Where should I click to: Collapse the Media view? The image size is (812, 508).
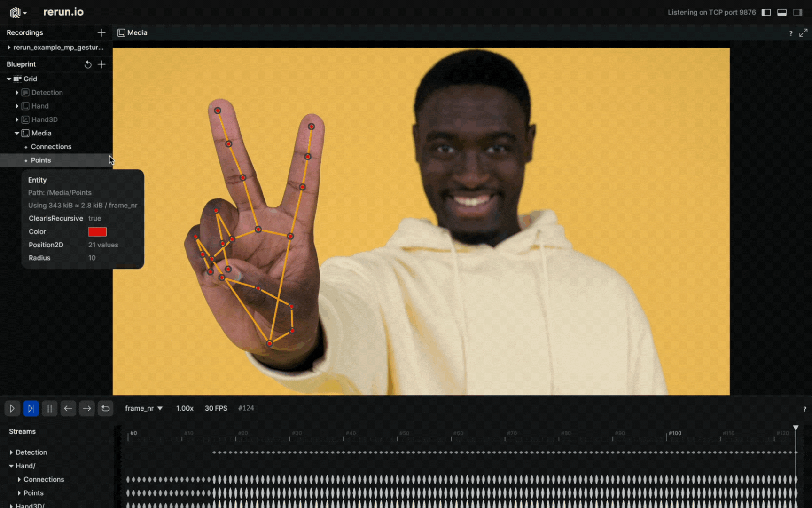(17, 133)
